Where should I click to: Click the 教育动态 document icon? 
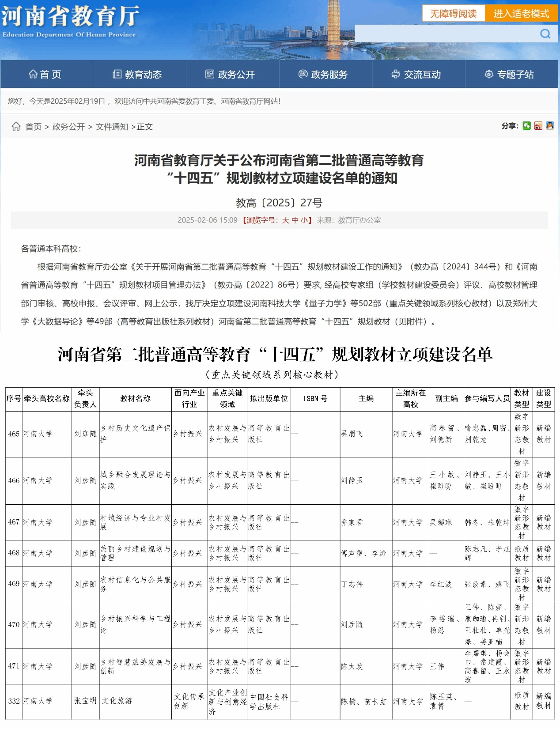coord(117,74)
